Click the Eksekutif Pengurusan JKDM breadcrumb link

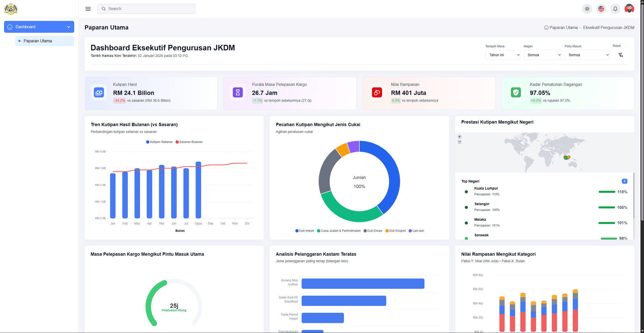click(x=608, y=27)
